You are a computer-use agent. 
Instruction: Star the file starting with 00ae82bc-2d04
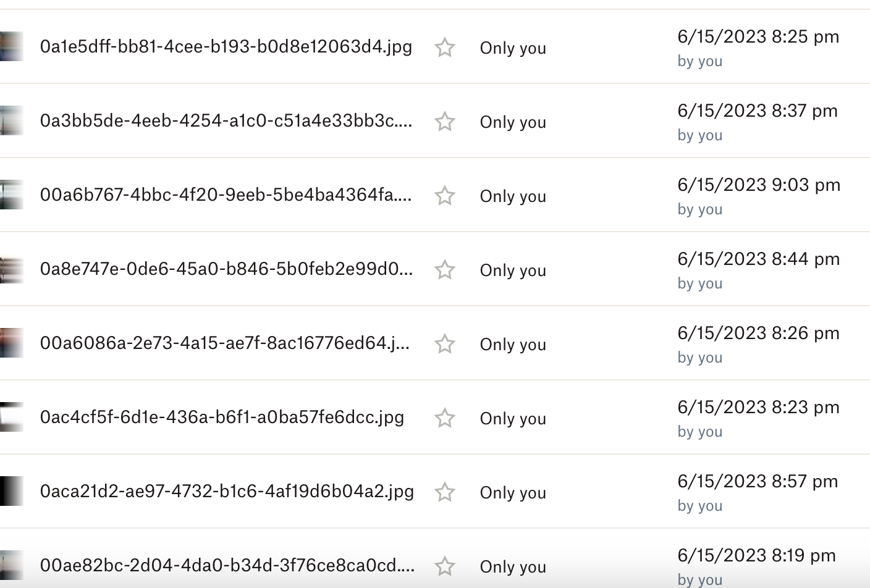click(445, 566)
